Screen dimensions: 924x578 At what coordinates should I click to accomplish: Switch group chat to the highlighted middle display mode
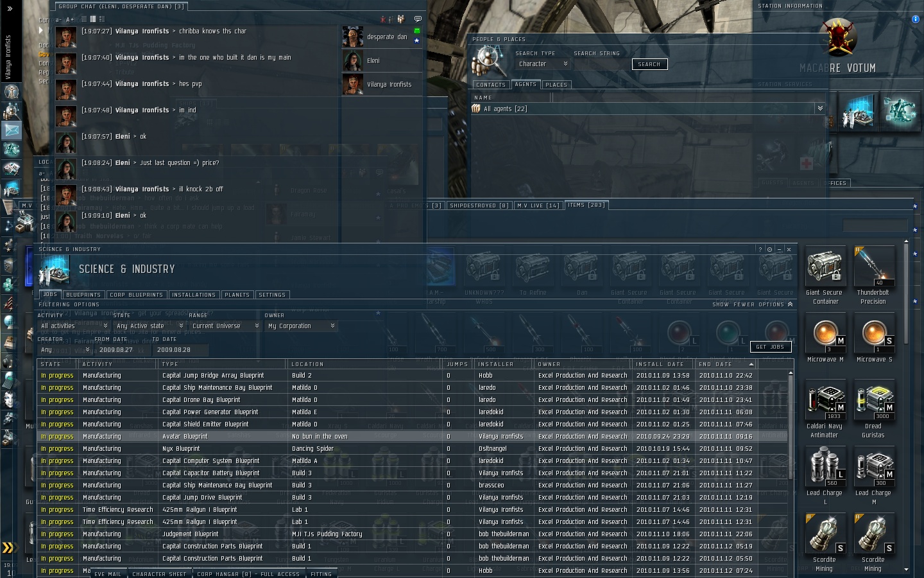click(93, 19)
